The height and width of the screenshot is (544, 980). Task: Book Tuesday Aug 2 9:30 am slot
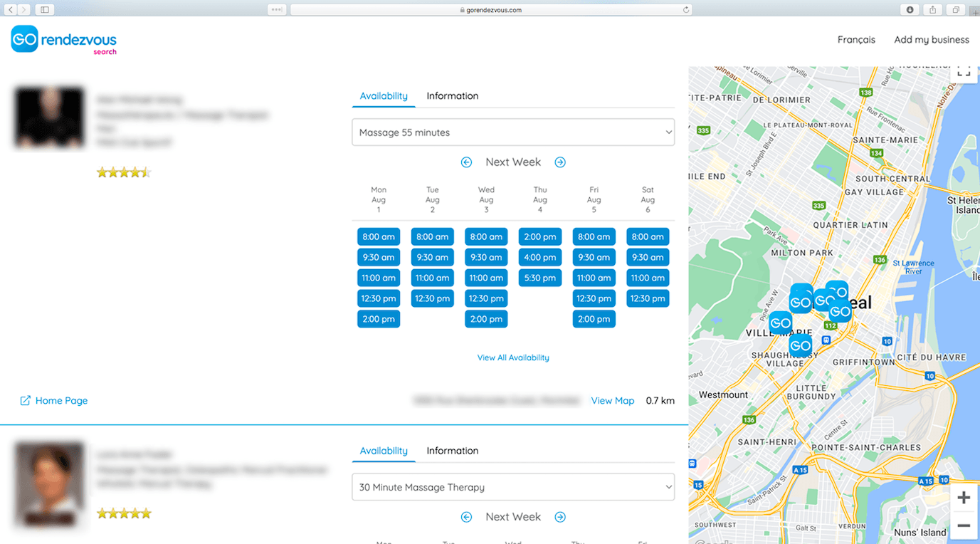tap(433, 257)
